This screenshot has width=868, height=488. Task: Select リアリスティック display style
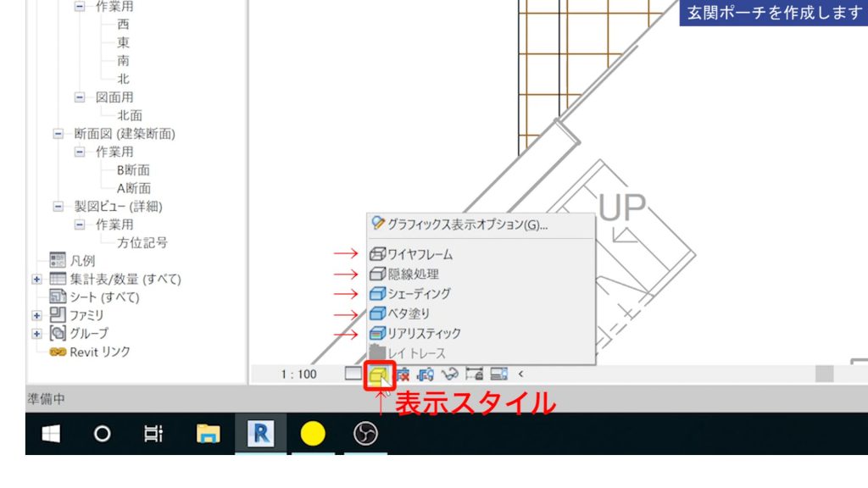[x=424, y=333]
